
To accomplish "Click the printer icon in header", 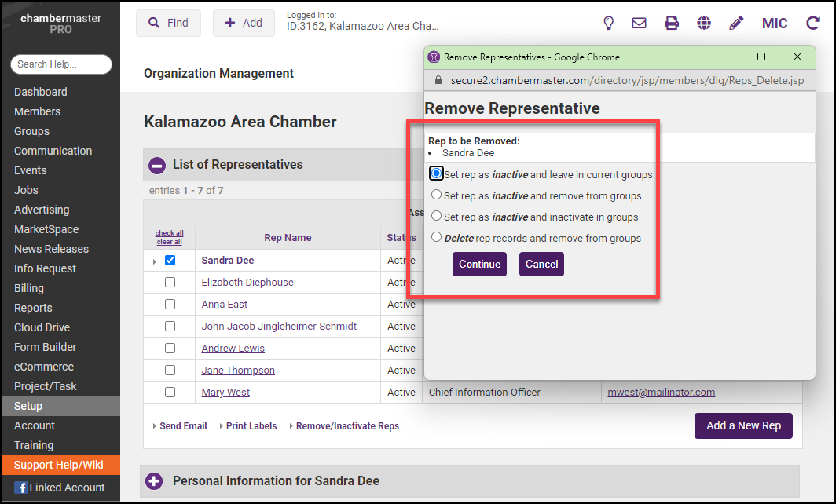I will pos(672,23).
